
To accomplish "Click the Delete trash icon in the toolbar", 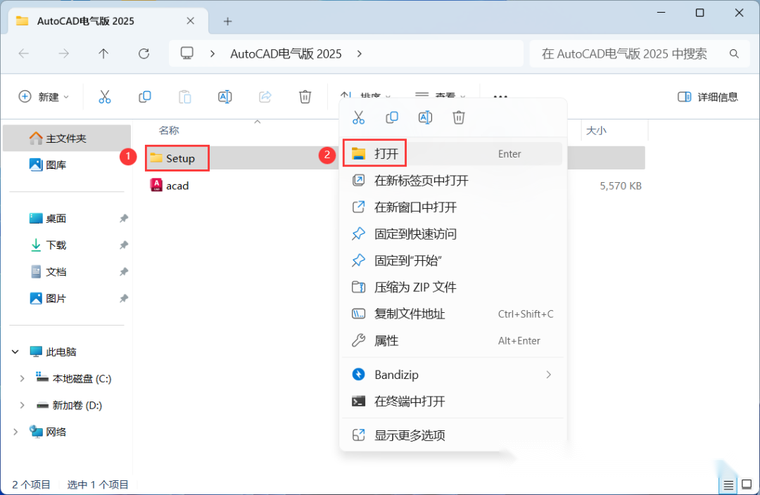I will (x=305, y=97).
